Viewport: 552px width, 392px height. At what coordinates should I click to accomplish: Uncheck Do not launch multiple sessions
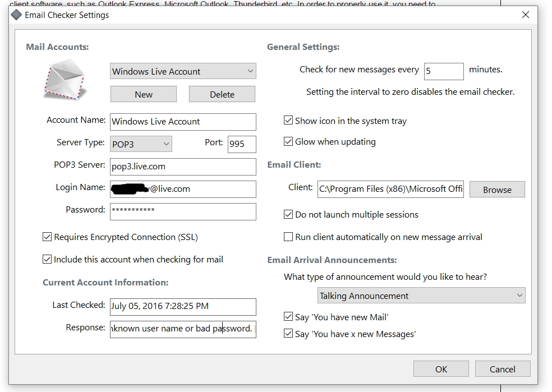tap(288, 215)
